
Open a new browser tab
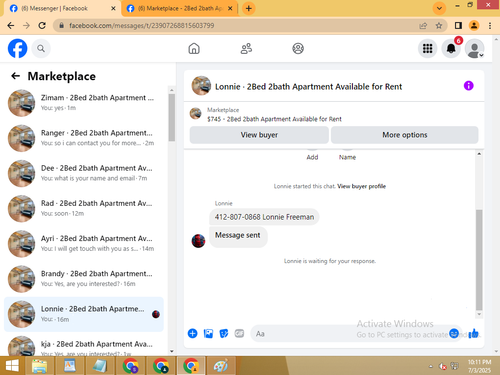click(248, 8)
